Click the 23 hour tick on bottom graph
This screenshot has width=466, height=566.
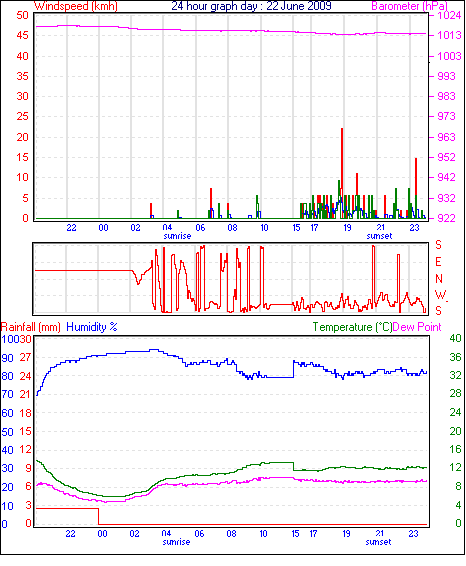pos(413,534)
